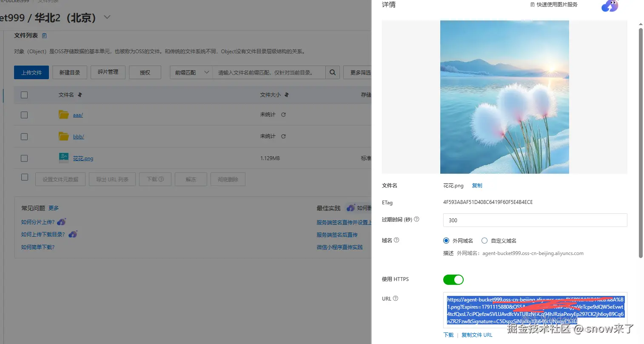Click the search magnifier icon

pyautogui.click(x=333, y=72)
